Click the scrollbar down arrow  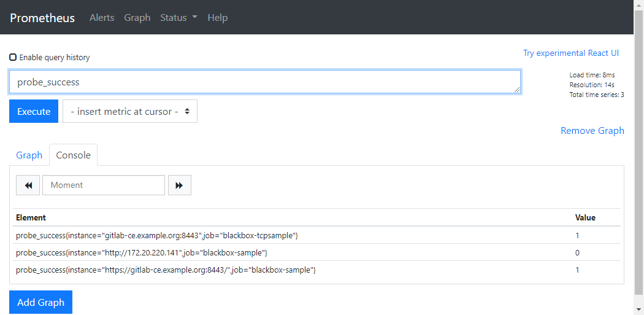point(638,309)
